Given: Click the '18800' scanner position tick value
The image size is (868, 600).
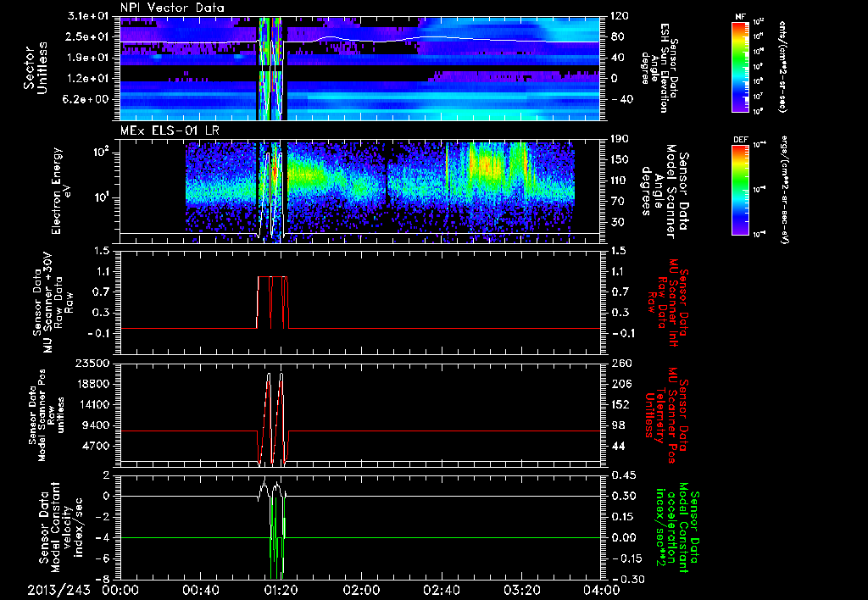Looking at the screenshot, I should click(92, 384).
